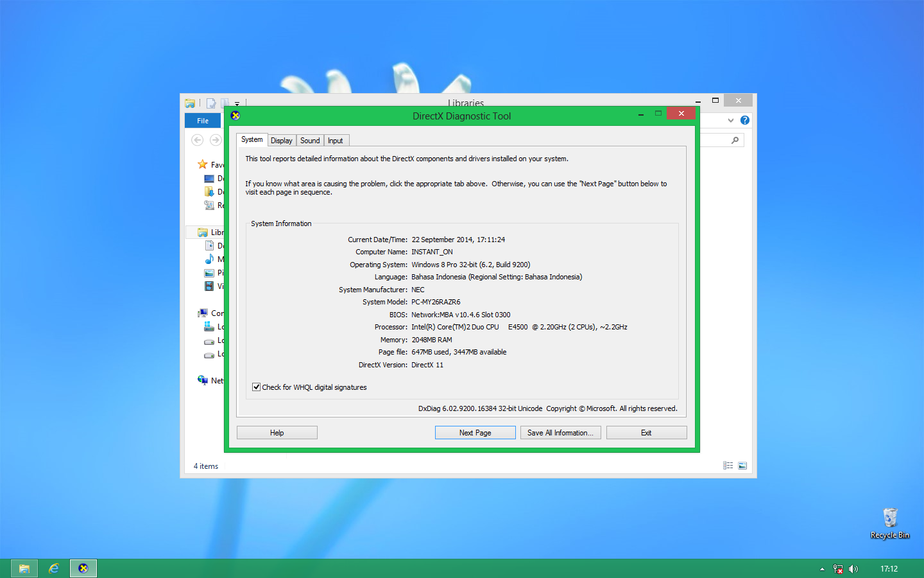Switch to the Display tab

point(282,141)
